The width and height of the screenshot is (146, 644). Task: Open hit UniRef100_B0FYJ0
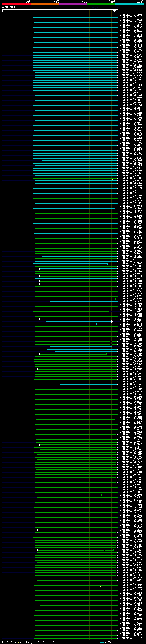tap(131, 93)
